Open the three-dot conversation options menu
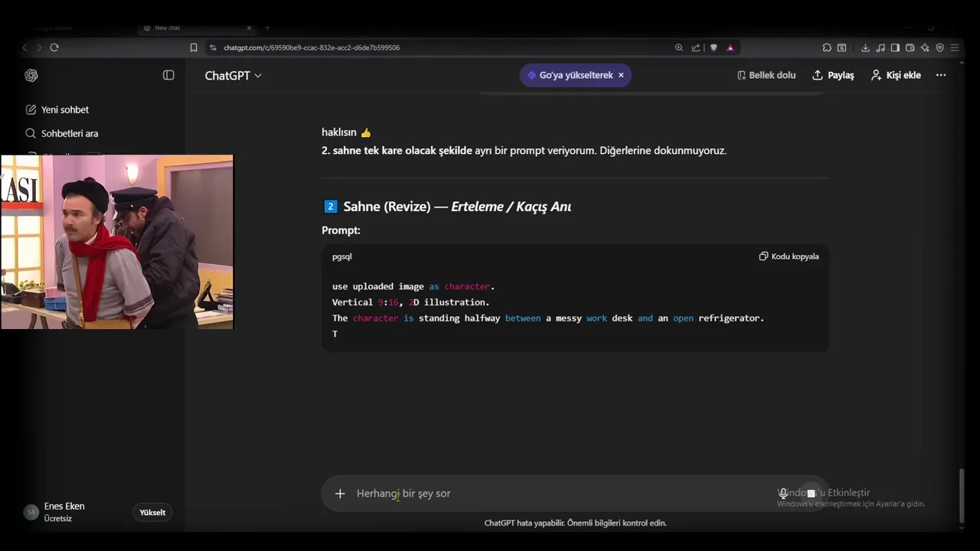Viewport: 980px width, 551px height. click(x=941, y=75)
